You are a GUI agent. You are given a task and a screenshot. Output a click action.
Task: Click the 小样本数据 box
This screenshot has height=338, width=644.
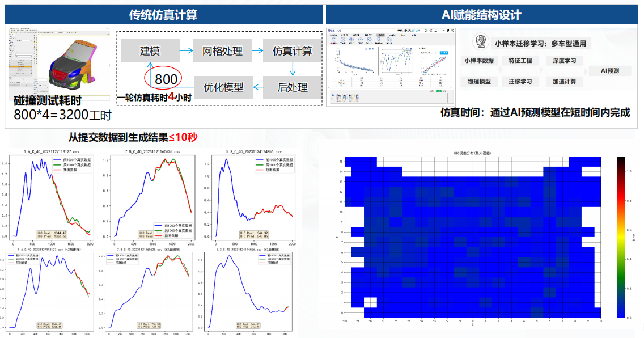[478, 61]
